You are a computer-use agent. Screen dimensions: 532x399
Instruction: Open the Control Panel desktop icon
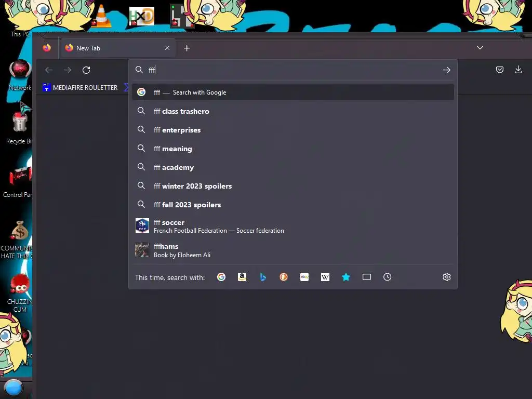(19, 180)
